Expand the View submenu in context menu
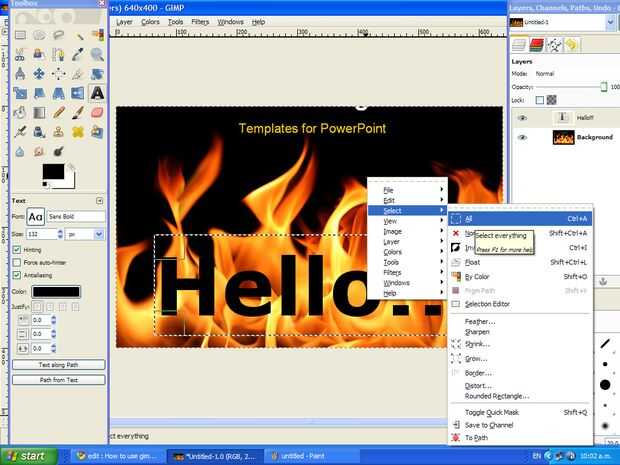 [x=407, y=221]
